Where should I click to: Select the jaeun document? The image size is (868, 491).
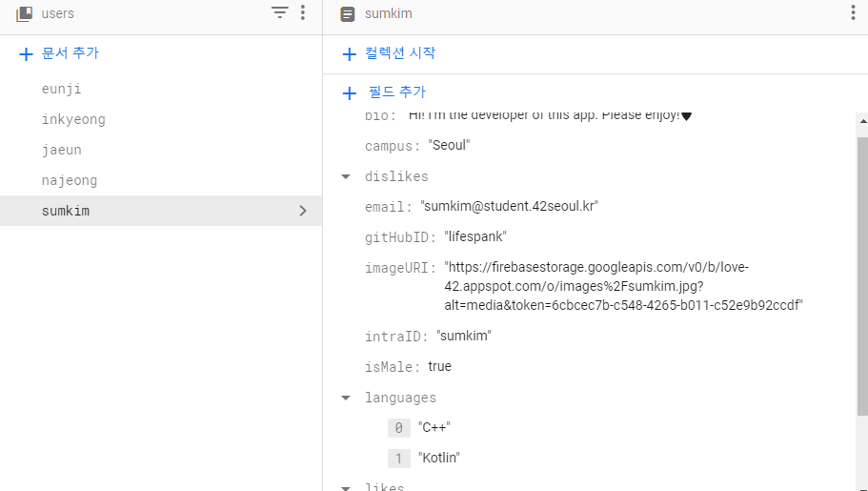[x=62, y=150]
